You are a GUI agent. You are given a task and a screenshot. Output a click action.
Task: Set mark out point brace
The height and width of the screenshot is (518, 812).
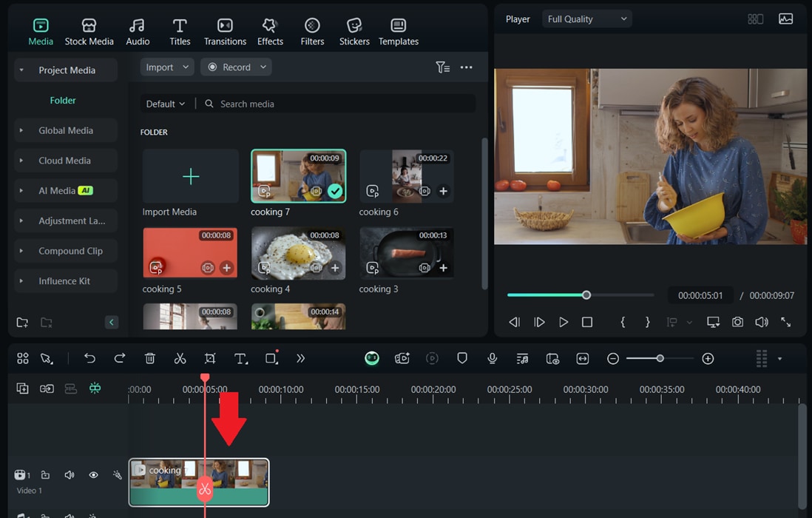coord(647,322)
